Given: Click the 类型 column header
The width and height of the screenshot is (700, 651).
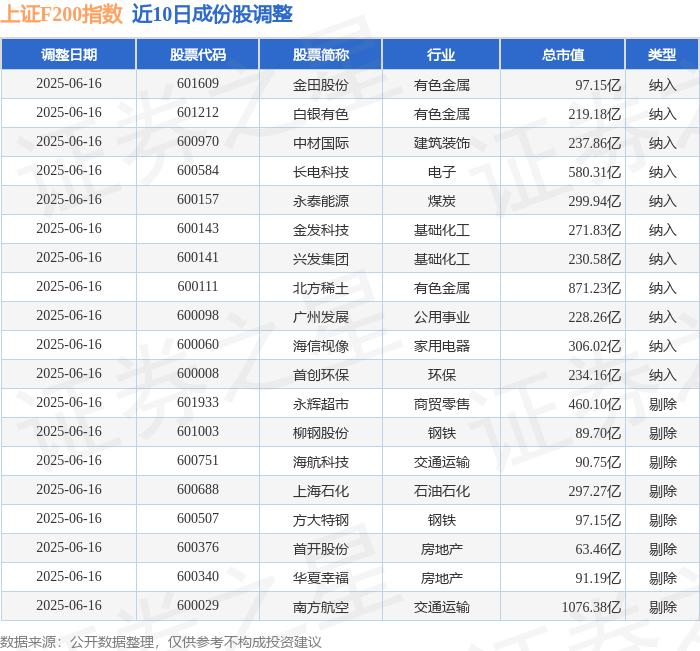Looking at the screenshot, I should [x=662, y=54].
